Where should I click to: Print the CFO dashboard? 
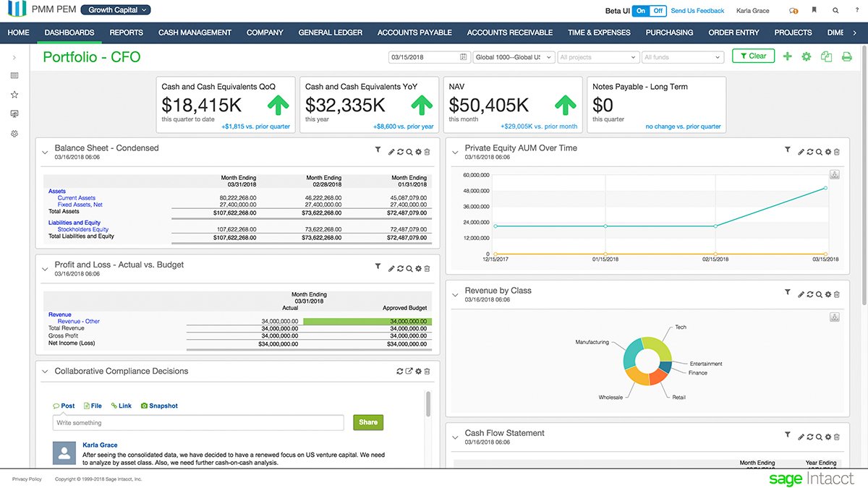pyautogui.click(x=846, y=56)
